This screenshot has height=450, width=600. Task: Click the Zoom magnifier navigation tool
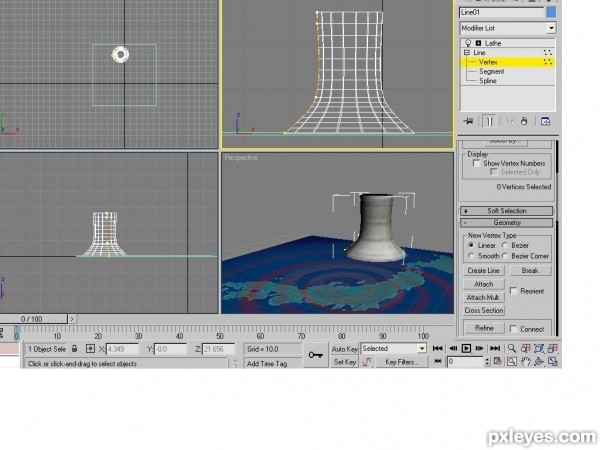tap(512, 349)
